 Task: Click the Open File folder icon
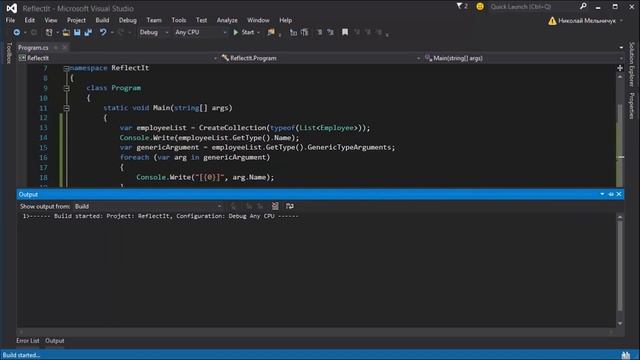[66, 32]
